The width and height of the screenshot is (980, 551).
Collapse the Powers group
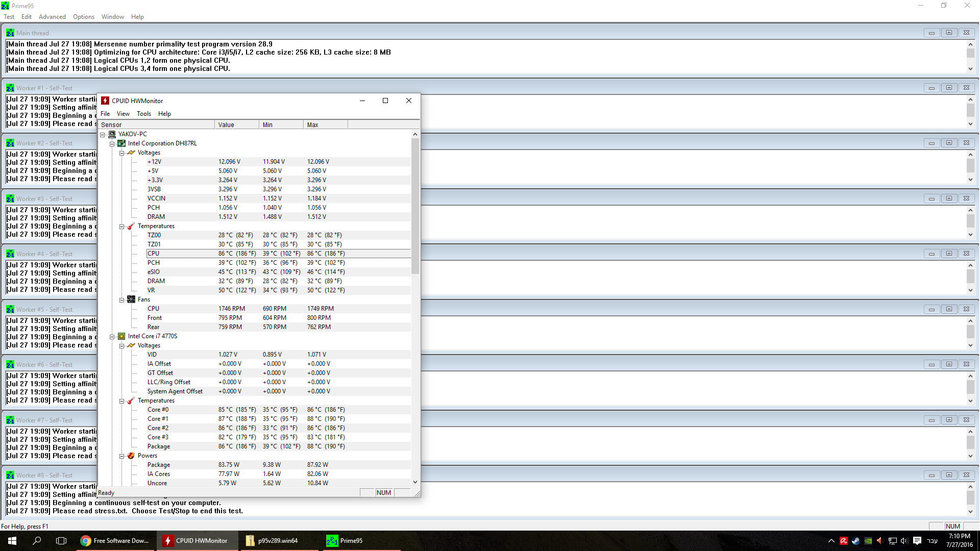click(x=122, y=456)
